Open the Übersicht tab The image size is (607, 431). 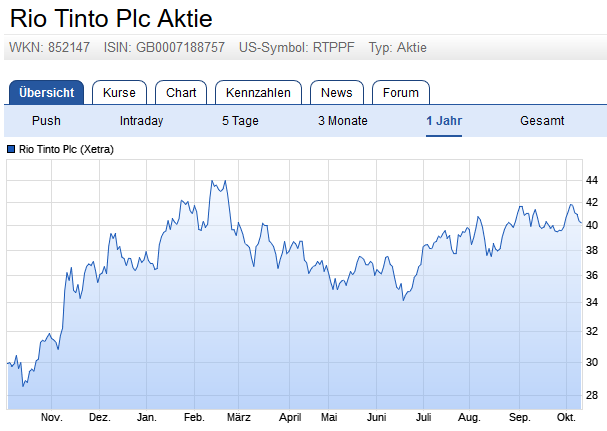pyautogui.click(x=46, y=93)
